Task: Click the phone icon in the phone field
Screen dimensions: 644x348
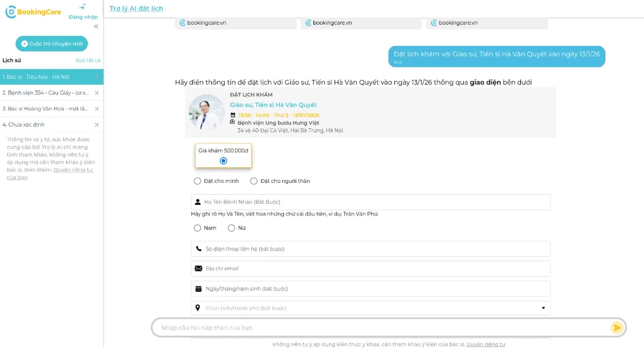Action: [197, 248]
